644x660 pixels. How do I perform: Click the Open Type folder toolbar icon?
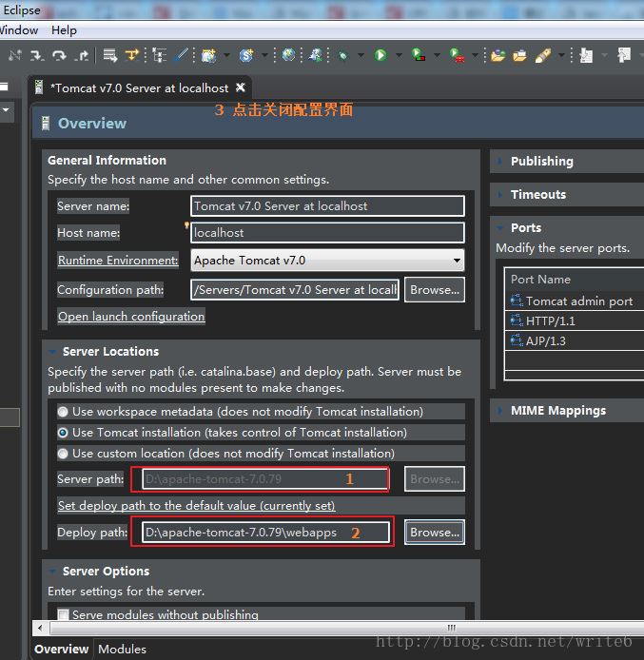click(498, 55)
